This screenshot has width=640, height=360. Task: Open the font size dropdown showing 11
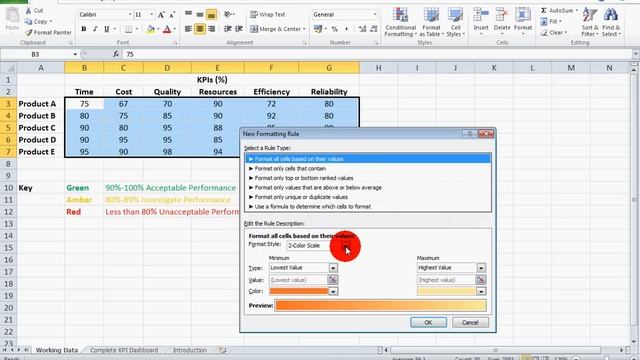click(151, 15)
